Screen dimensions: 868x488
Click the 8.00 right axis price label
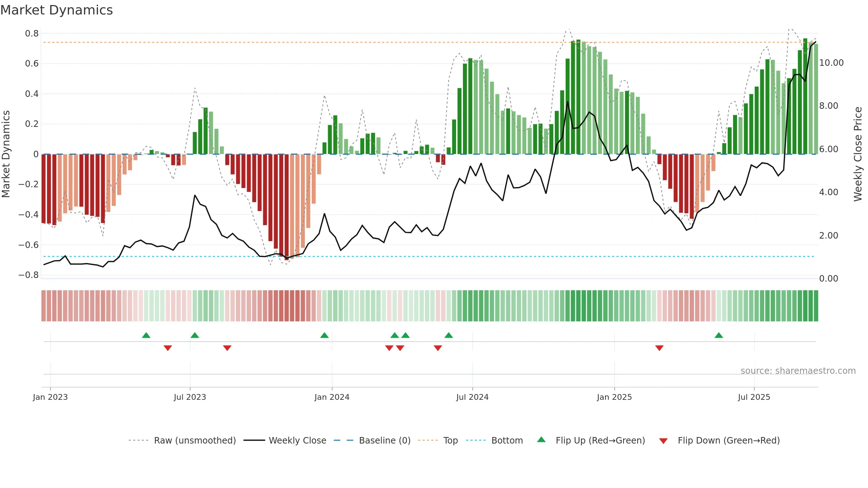click(829, 106)
